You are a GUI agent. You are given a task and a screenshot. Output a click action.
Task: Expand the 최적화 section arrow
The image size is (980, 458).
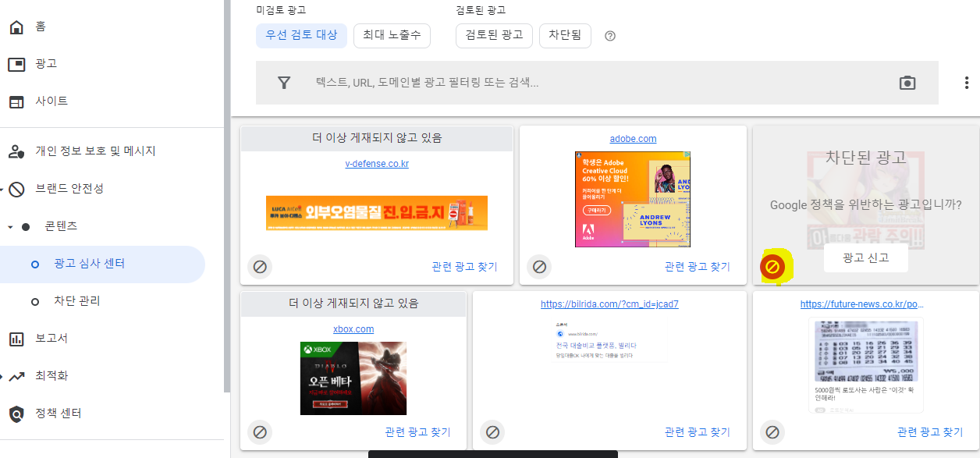click(2, 376)
